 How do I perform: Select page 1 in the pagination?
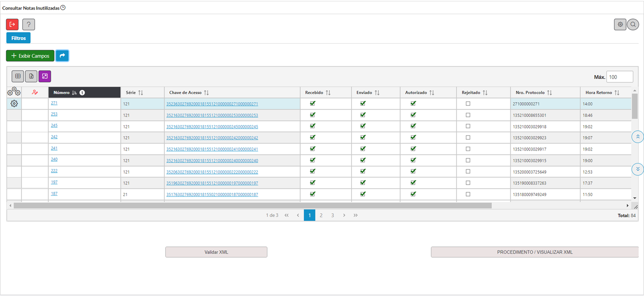[x=309, y=215]
